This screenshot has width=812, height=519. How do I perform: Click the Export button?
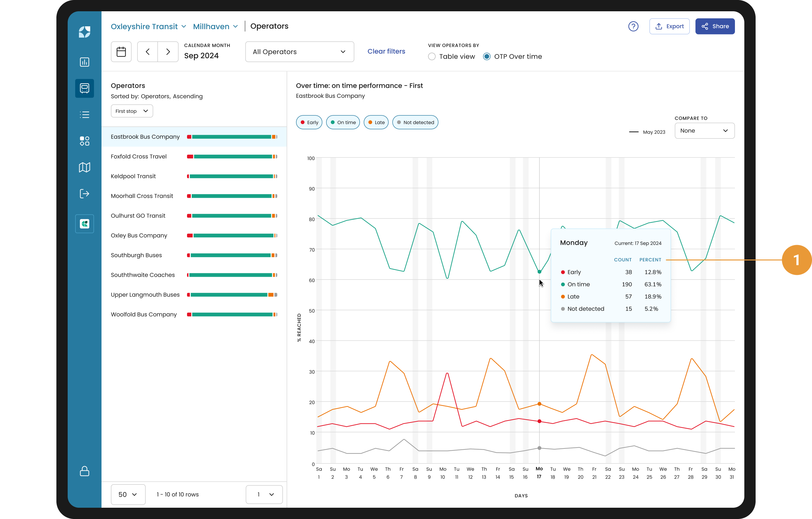669,26
